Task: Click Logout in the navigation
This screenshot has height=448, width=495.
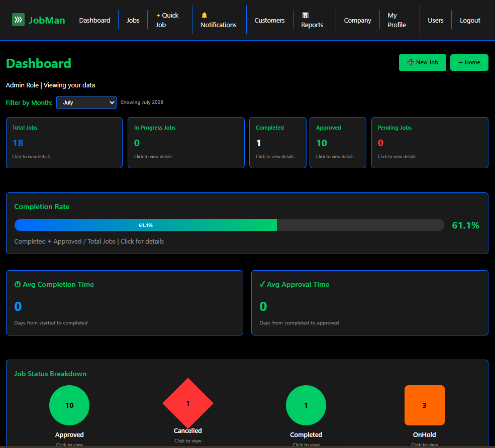Action: 470,20
